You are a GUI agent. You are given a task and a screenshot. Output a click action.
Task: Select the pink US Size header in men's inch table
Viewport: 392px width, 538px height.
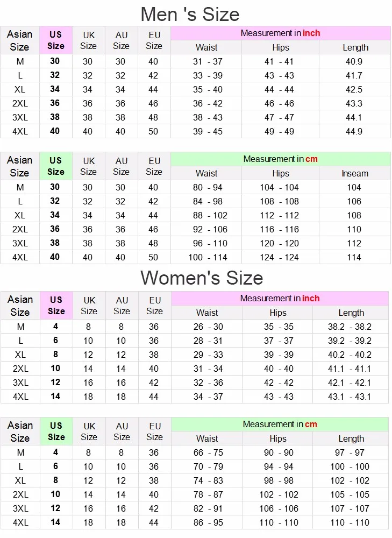(x=56, y=40)
